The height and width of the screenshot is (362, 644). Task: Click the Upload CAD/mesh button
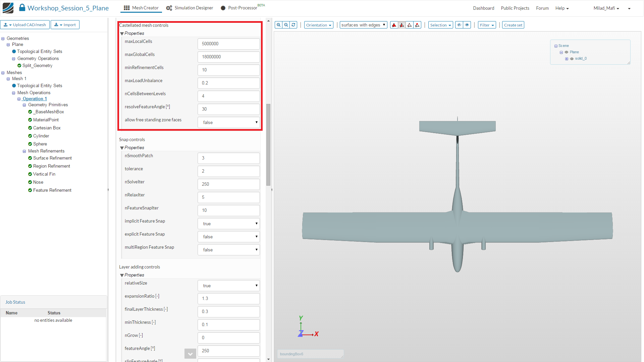(x=25, y=25)
